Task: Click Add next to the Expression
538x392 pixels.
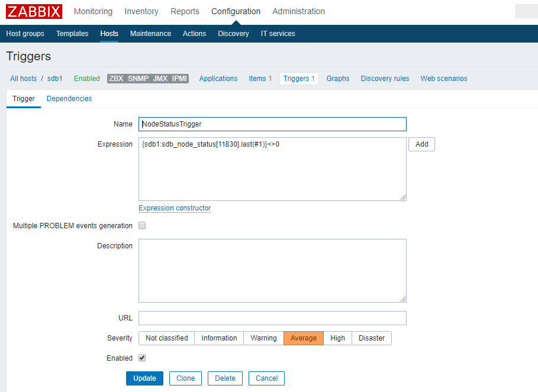Action: pos(421,144)
